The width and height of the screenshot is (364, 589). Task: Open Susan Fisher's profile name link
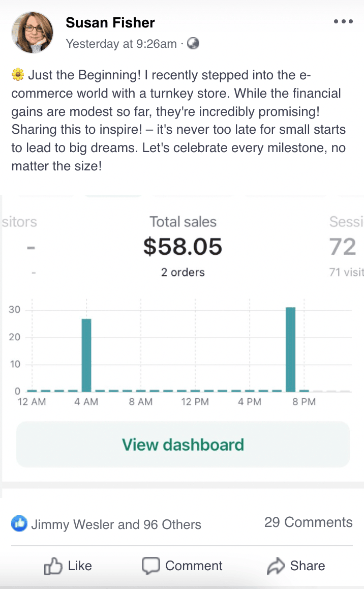tap(110, 23)
